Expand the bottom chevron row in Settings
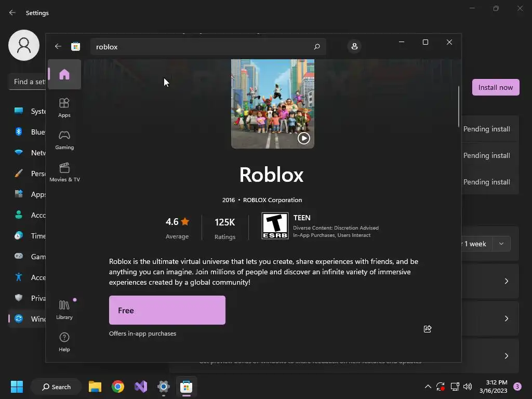Screen dimensions: 532x399 point(506,355)
